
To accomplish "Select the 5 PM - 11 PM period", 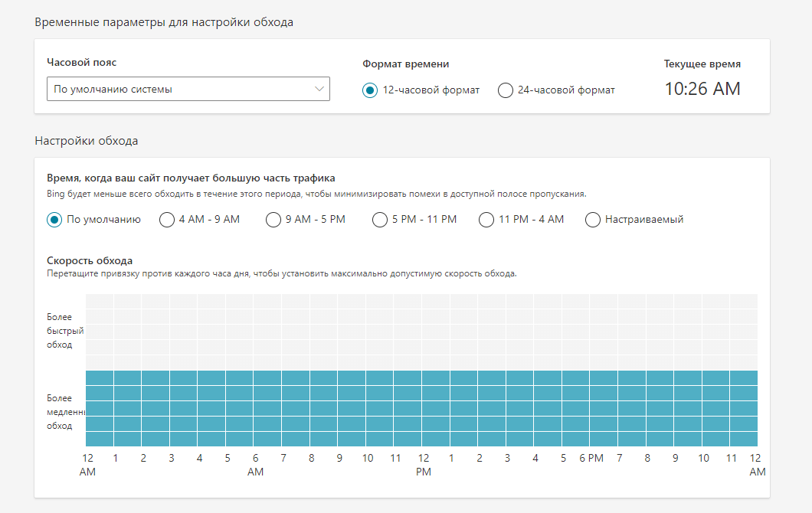I will (380, 220).
